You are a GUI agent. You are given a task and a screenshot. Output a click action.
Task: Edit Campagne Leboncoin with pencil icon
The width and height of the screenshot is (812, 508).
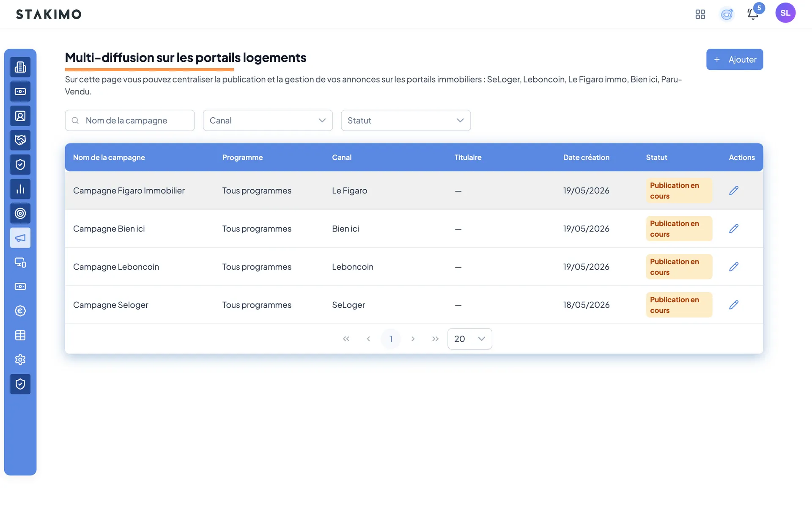click(x=734, y=267)
